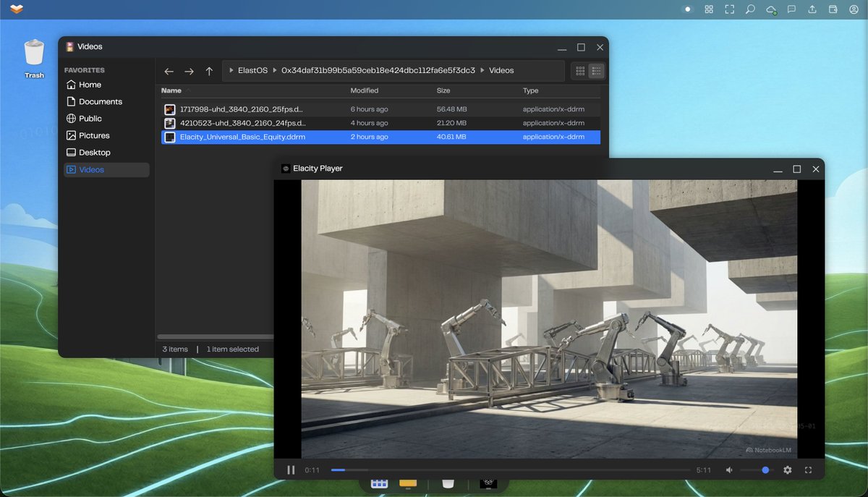Open cloud status icon in top bar
The image size is (868, 497).
coord(771,9)
